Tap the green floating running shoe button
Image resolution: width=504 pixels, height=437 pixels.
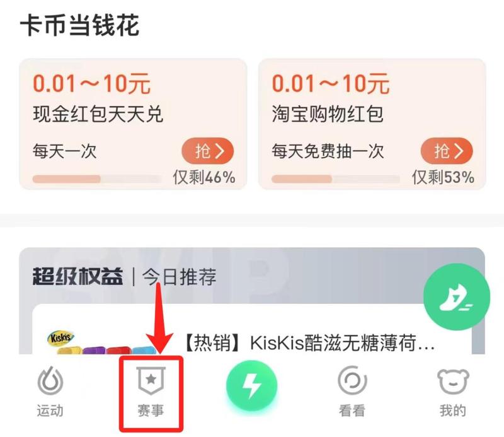pos(457,297)
